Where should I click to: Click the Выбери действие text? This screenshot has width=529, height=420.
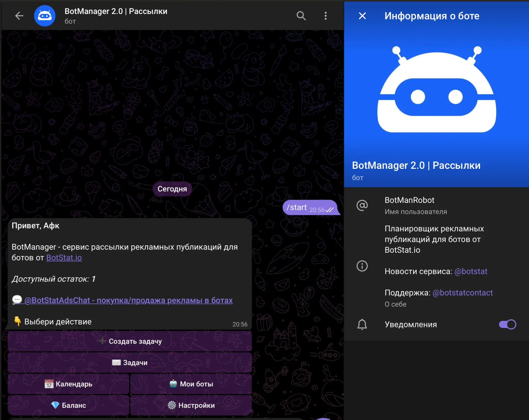pos(58,322)
